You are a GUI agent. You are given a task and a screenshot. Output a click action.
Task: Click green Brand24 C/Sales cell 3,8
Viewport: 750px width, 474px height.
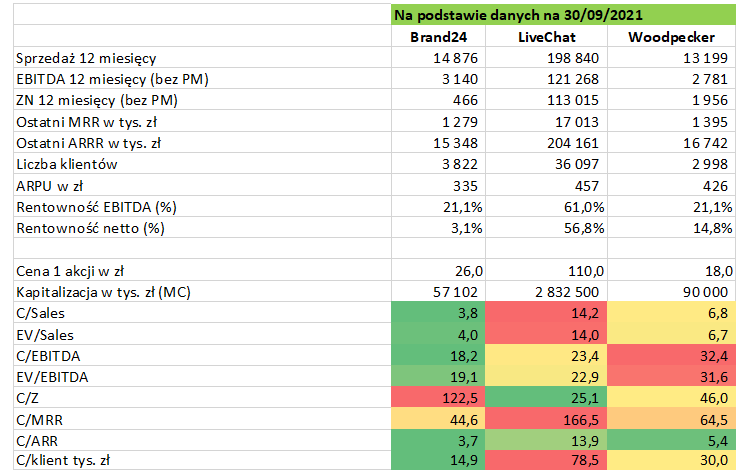click(x=438, y=313)
